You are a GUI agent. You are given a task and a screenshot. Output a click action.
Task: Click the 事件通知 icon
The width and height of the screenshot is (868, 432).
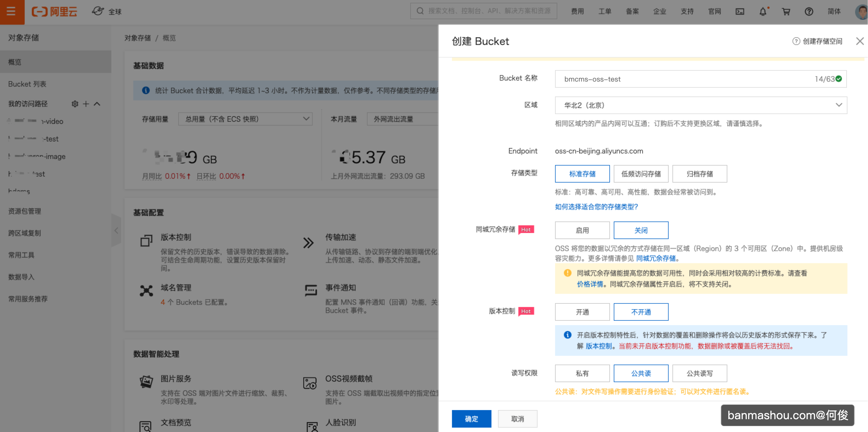311,290
